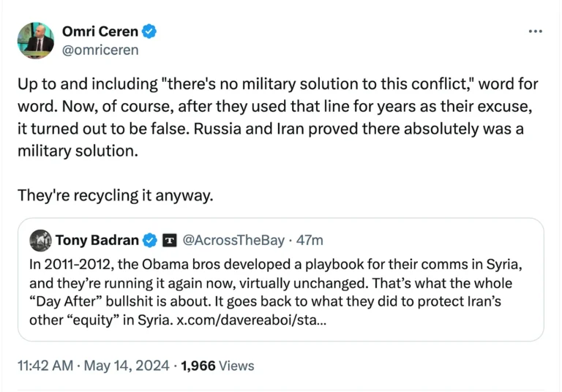Click the square "T" affiliation badge icon
562x392 pixels.
pos(170,240)
